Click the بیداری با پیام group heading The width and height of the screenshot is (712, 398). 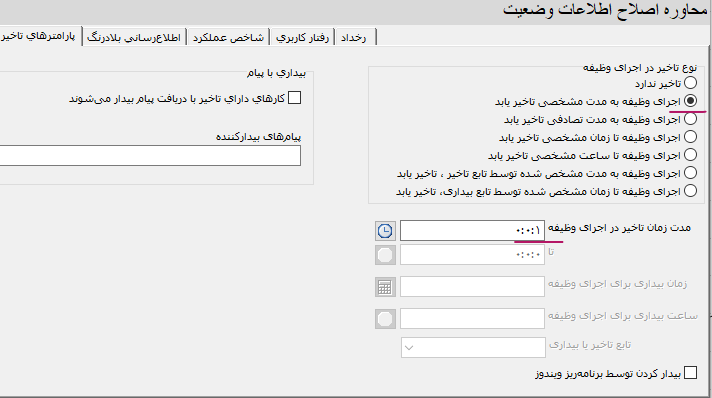277,73
